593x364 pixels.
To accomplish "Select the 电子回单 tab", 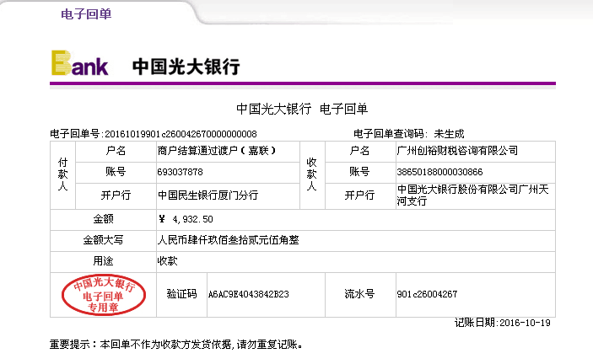I will click(x=86, y=14).
